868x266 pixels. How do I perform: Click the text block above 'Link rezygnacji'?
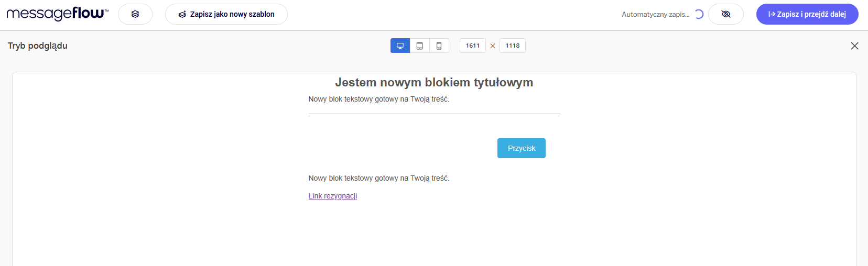378,178
